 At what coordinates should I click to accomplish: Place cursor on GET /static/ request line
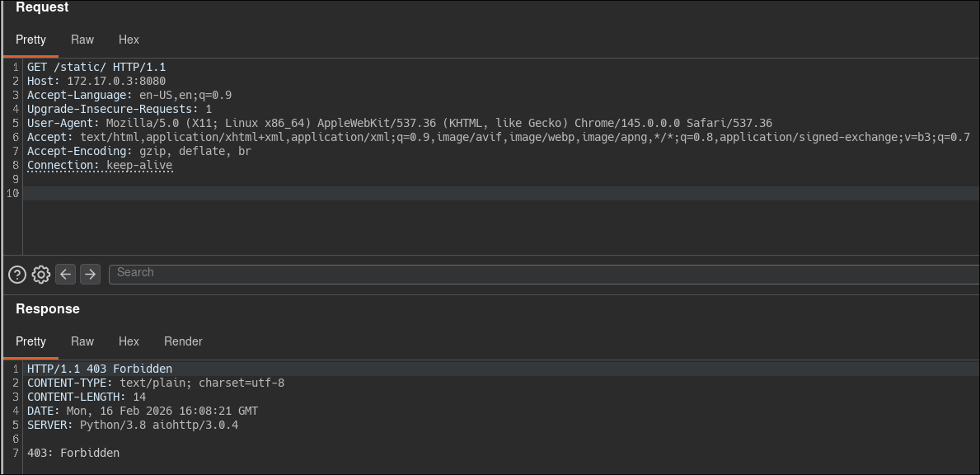tap(96, 67)
